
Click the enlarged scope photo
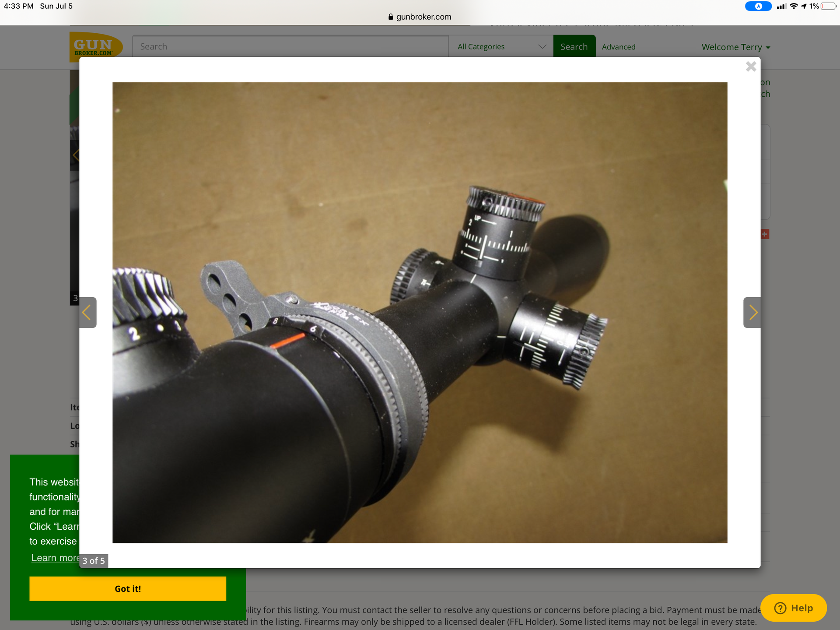(420, 313)
